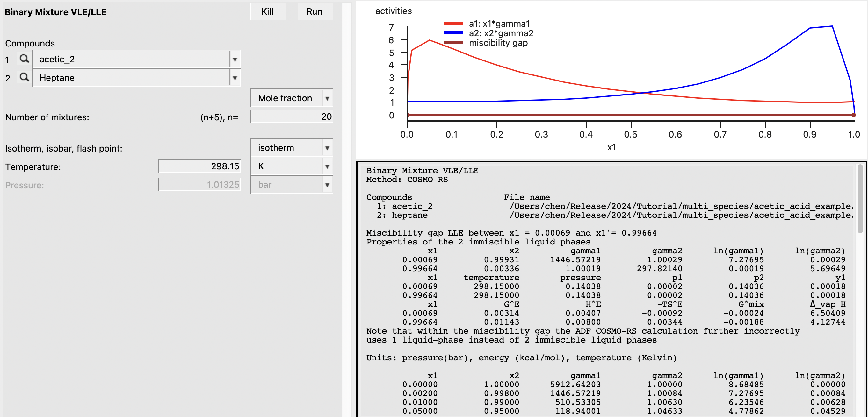The height and width of the screenshot is (417, 868).
Task: Click search icon for compound 2
Action: [x=24, y=77]
